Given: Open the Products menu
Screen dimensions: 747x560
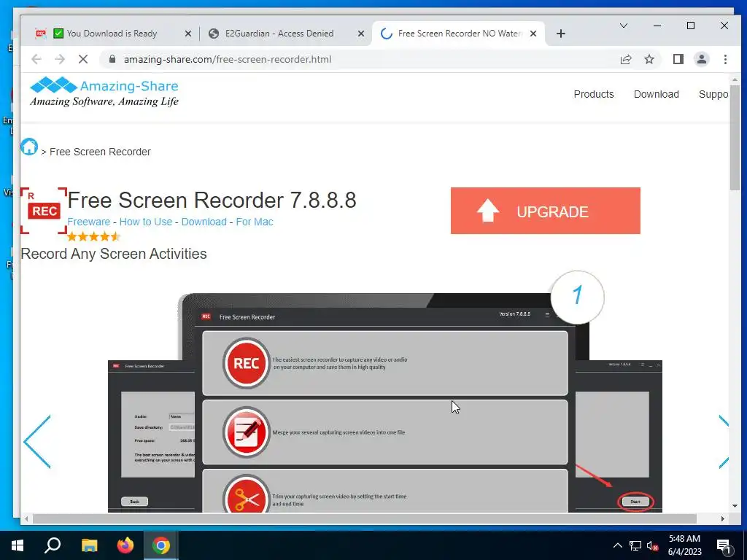Looking at the screenshot, I should pos(594,94).
